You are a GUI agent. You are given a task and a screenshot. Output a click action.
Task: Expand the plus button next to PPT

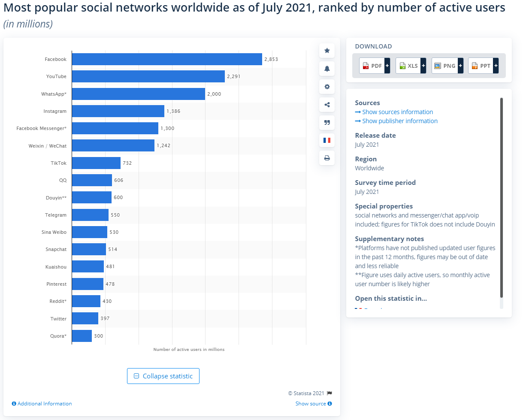[x=496, y=65]
